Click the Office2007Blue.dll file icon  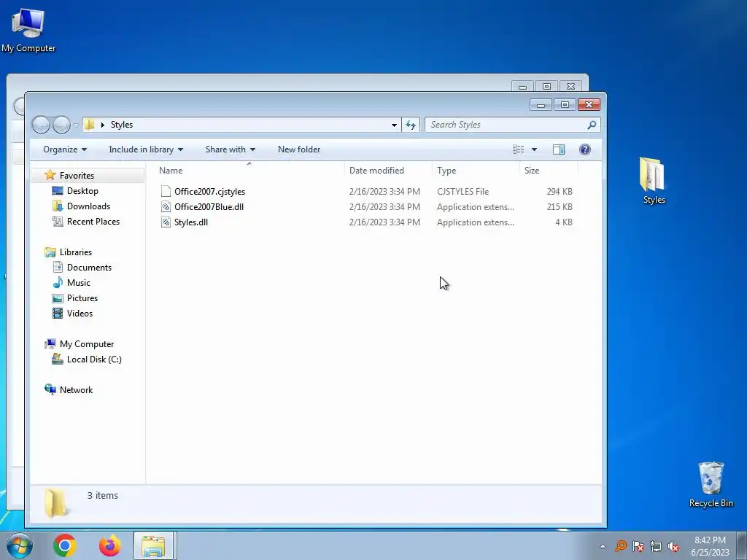click(x=166, y=206)
